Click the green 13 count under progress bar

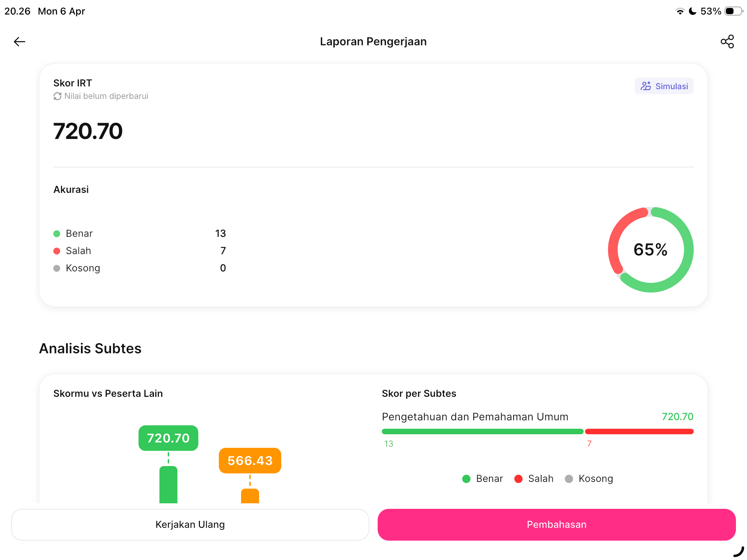pyautogui.click(x=389, y=444)
